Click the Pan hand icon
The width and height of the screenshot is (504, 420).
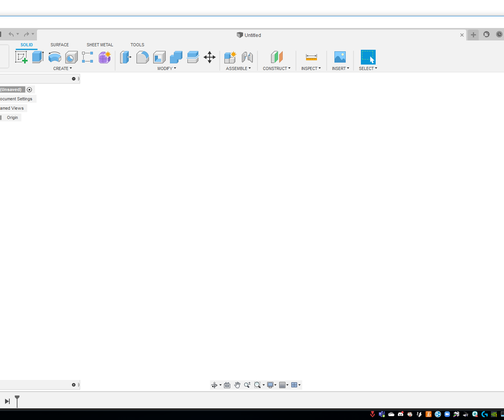click(x=237, y=385)
